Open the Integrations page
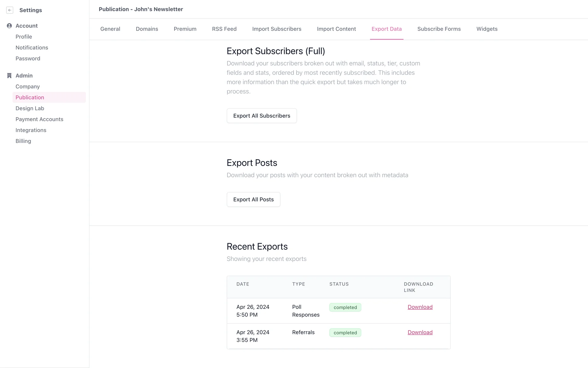The image size is (588, 368). pos(31,130)
